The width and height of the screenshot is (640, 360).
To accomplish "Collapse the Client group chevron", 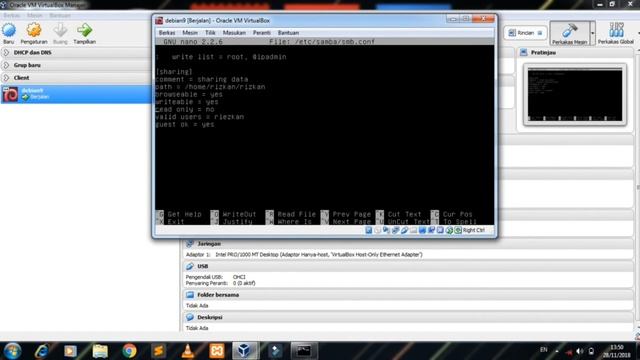I will (6, 78).
